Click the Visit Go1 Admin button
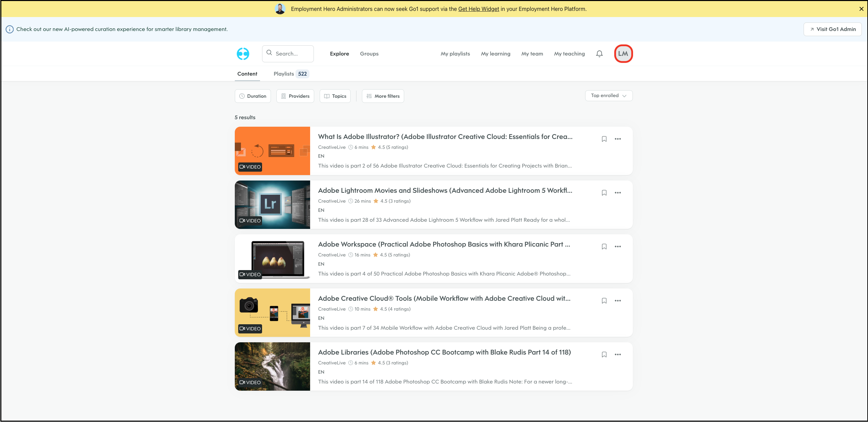This screenshot has width=868, height=422. coord(832,29)
